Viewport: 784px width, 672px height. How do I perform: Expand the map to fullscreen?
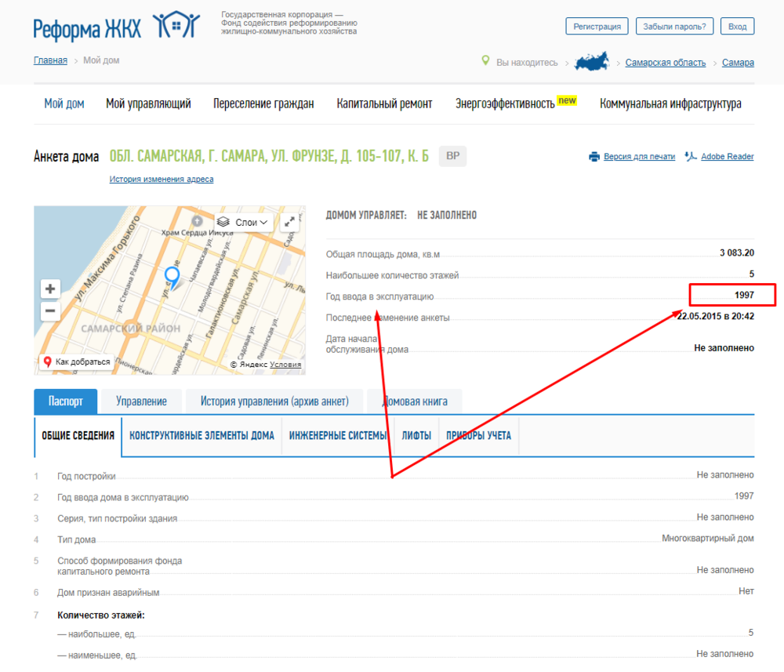coord(290,222)
